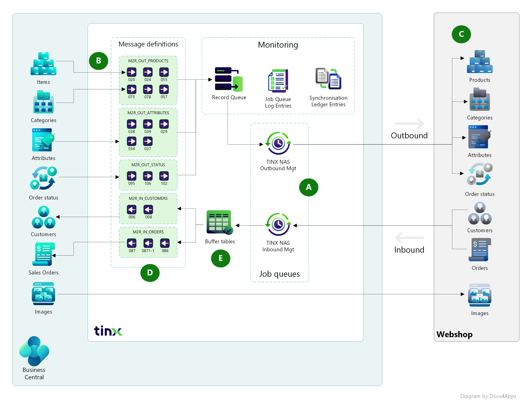Click green marker C
Viewport: 532px width, 412px height.
pyautogui.click(x=461, y=34)
